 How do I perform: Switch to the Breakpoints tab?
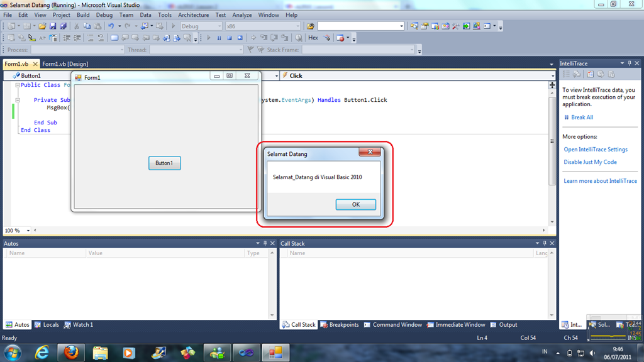[x=340, y=325]
